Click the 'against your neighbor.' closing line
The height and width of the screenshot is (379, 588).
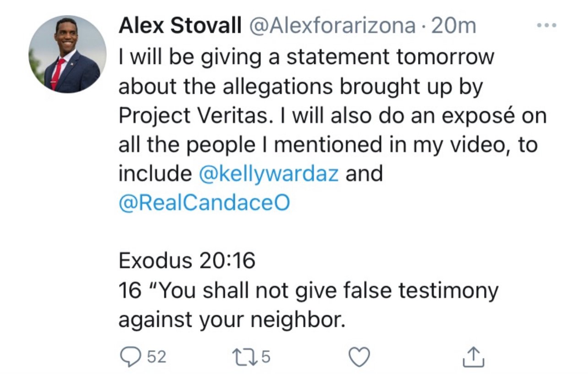coord(231,320)
